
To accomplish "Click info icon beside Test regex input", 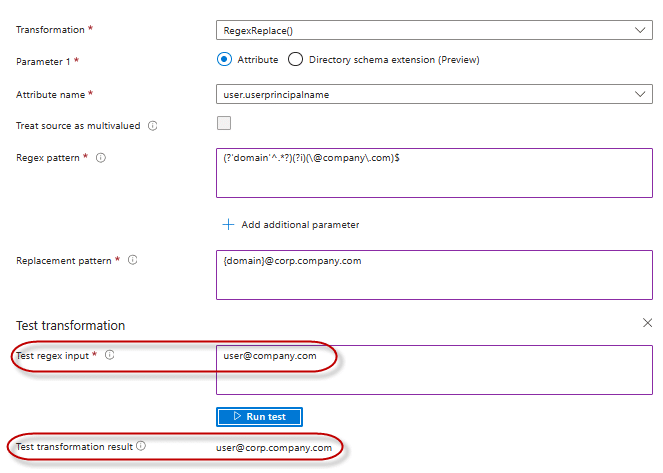I will click(x=110, y=355).
